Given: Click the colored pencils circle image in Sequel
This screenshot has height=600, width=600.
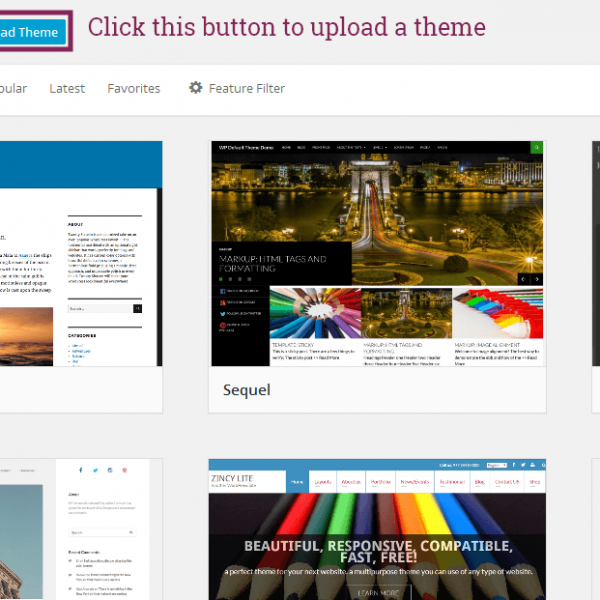Looking at the screenshot, I should [314, 313].
